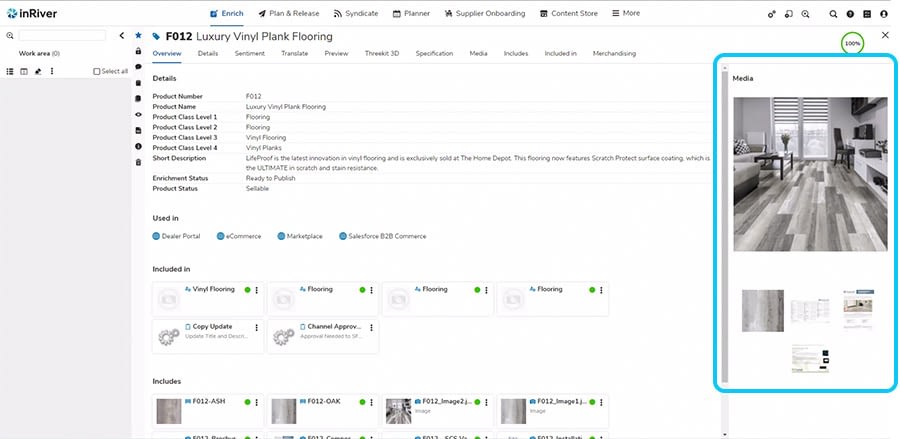Open the Merchandising tab
Screen dimensions: 900x439
pyautogui.click(x=614, y=53)
